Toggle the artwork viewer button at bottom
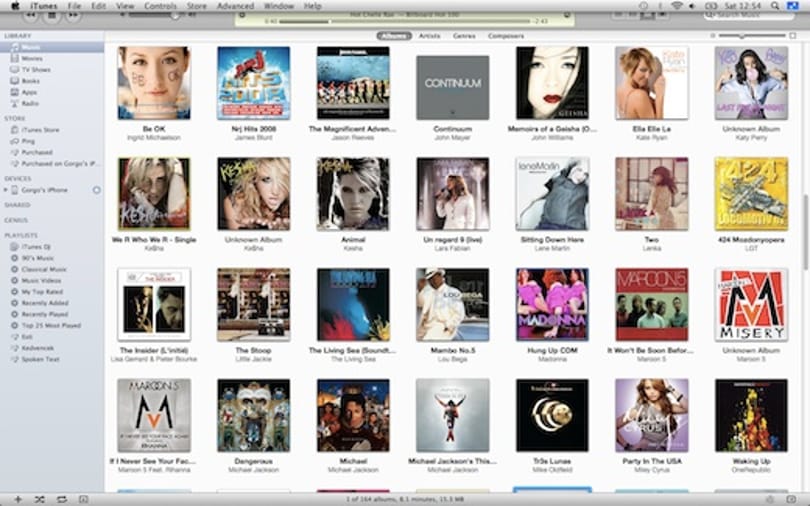Image resolution: width=810 pixels, height=506 pixels. pos(83,499)
